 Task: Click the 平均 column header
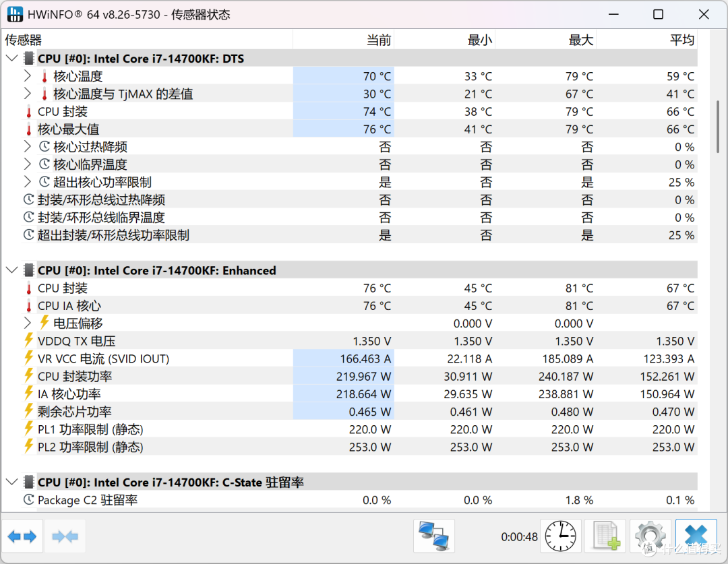click(646, 40)
